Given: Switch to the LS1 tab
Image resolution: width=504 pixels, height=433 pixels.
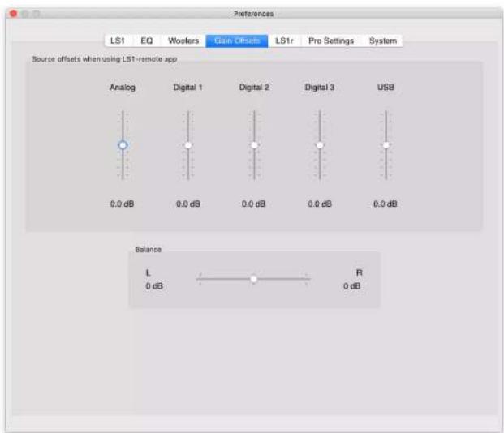Looking at the screenshot, I should (118, 41).
